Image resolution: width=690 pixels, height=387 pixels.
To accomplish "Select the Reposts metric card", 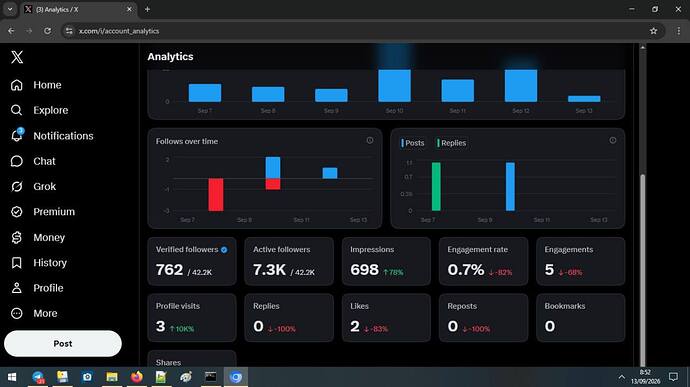I will (484, 318).
